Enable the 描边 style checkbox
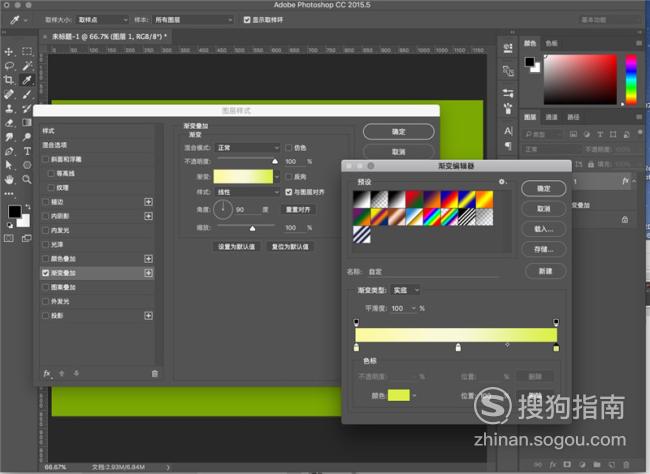The width and height of the screenshot is (650, 474). [46, 202]
